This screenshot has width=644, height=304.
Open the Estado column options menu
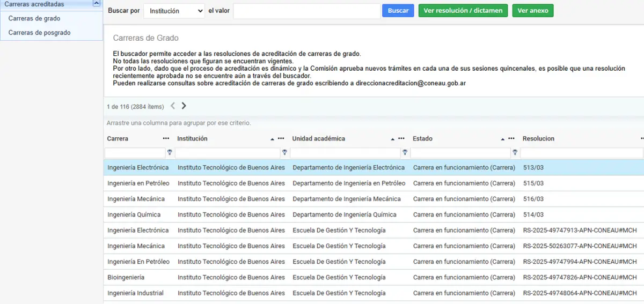[x=511, y=139]
